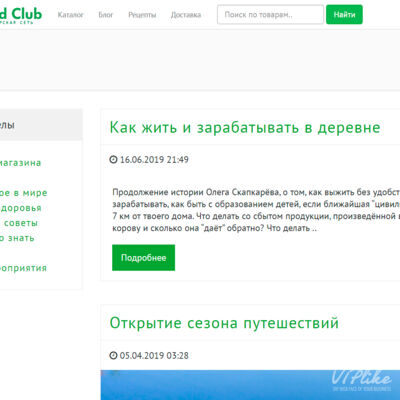Go to the Рецепты page
Screen dimensions: 400x400
coord(142,15)
